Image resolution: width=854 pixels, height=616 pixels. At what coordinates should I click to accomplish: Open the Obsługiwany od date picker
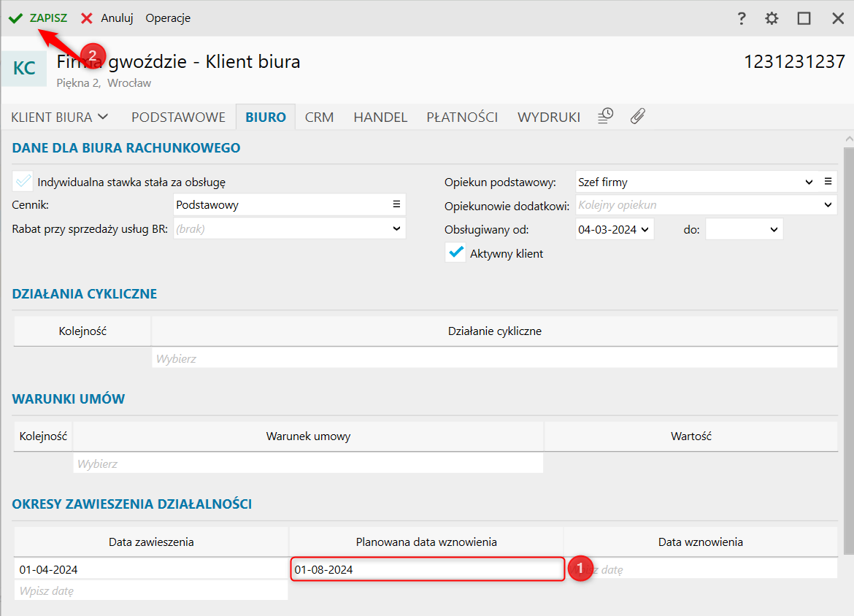pyautogui.click(x=645, y=229)
